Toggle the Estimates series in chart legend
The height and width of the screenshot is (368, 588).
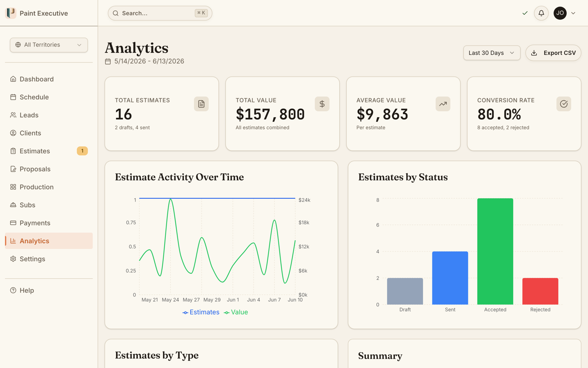point(201,312)
